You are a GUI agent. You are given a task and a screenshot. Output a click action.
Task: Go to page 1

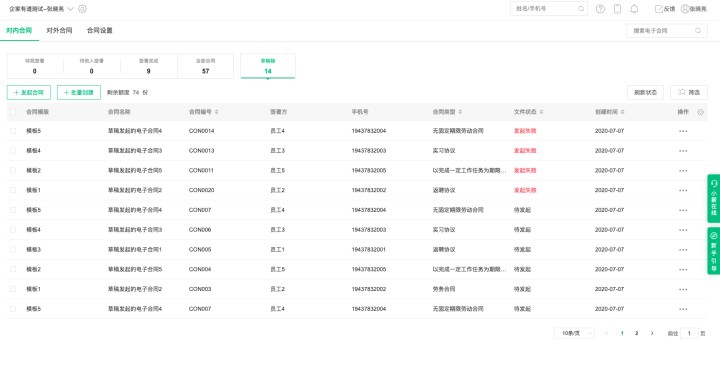[622, 333]
